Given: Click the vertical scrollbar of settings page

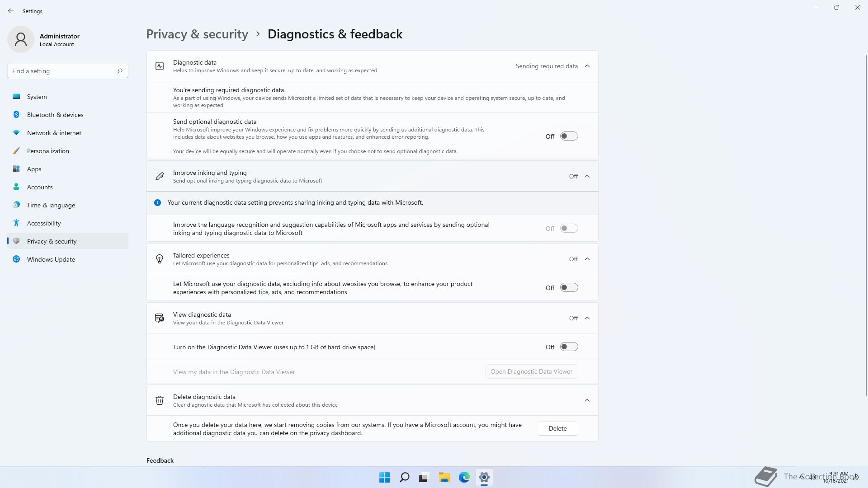Looking at the screenshot, I should pos(866,225).
